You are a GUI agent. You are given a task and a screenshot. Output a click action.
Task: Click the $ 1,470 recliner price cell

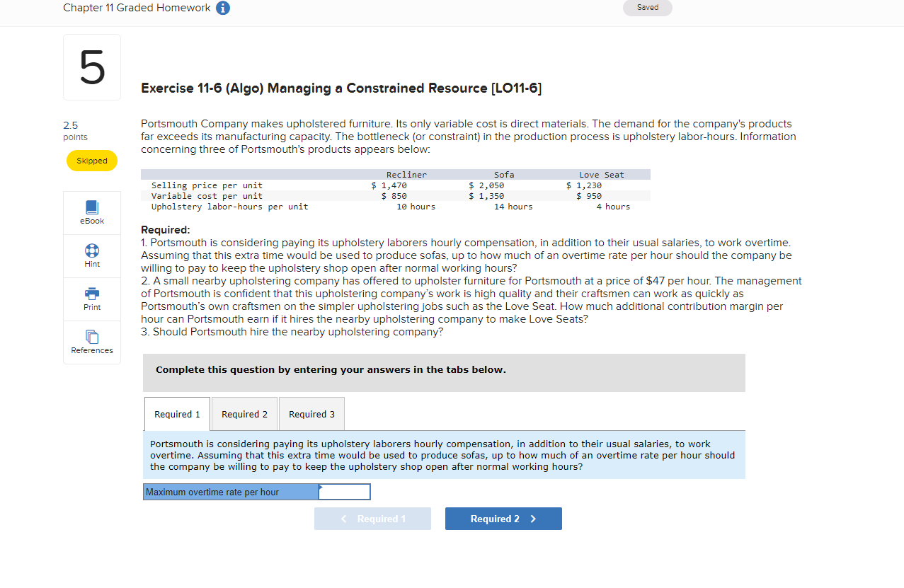click(x=389, y=185)
